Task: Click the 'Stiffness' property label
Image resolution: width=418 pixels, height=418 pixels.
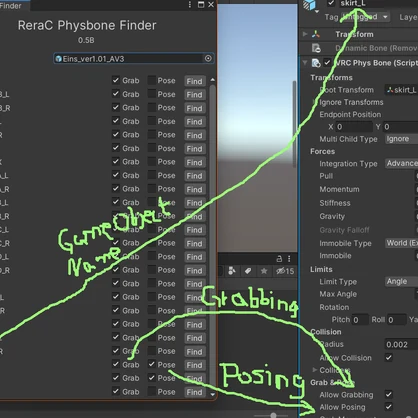Action: (335, 203)
